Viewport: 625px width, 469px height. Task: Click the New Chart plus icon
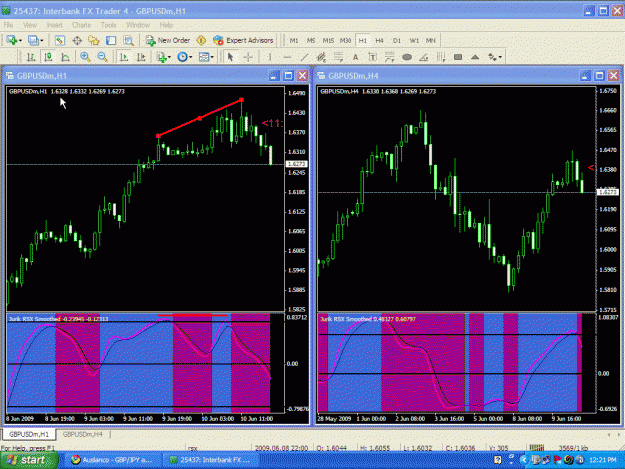point(11,40)
